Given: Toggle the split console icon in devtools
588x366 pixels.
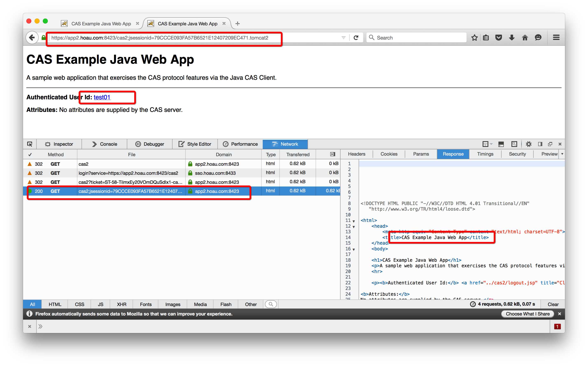Looking at the screenshot, I should 501,144.
